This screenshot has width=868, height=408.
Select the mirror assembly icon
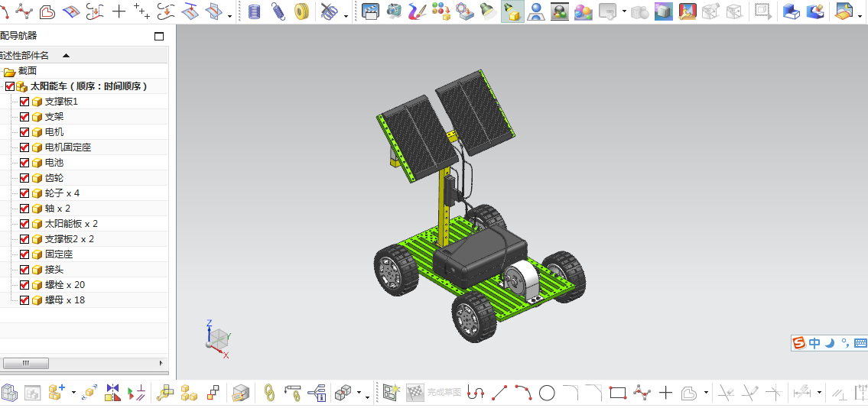point(113,393)
